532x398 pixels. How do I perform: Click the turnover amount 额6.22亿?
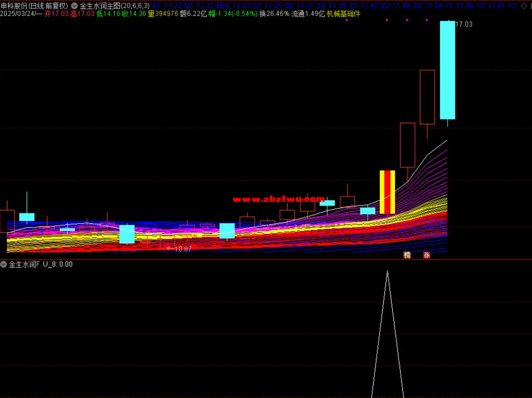[x=193, y=14]
